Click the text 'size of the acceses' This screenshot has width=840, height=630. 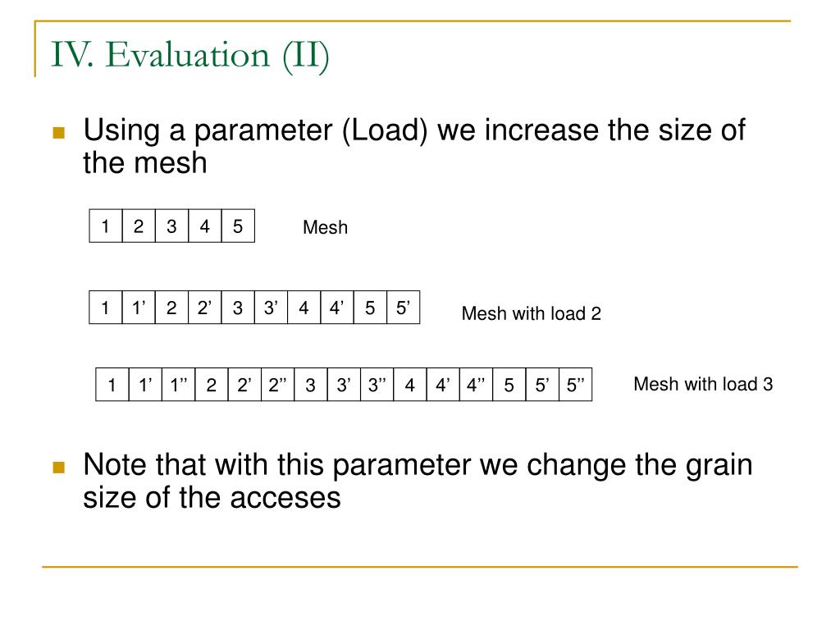212,498
